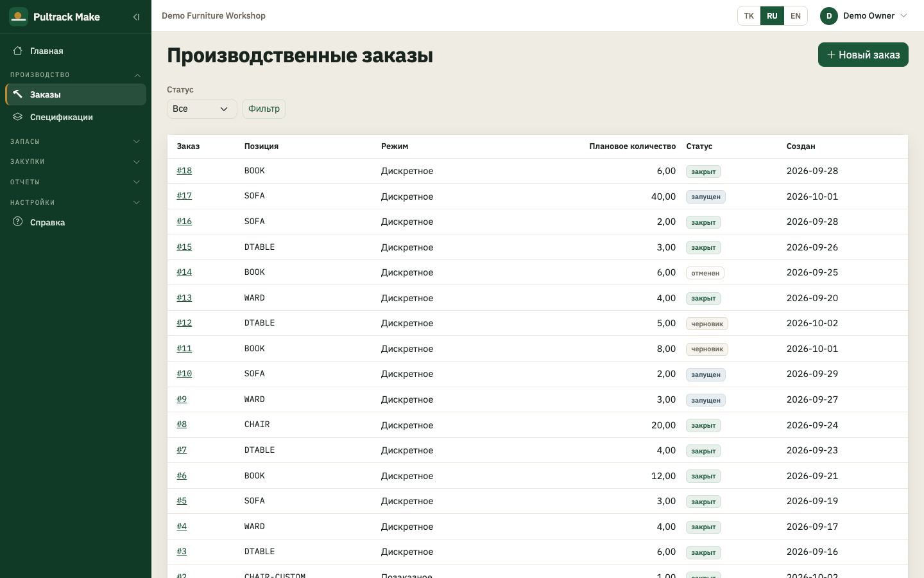The image size is (924, 578).
Task: Click the Создан column header
Action: 801,146
